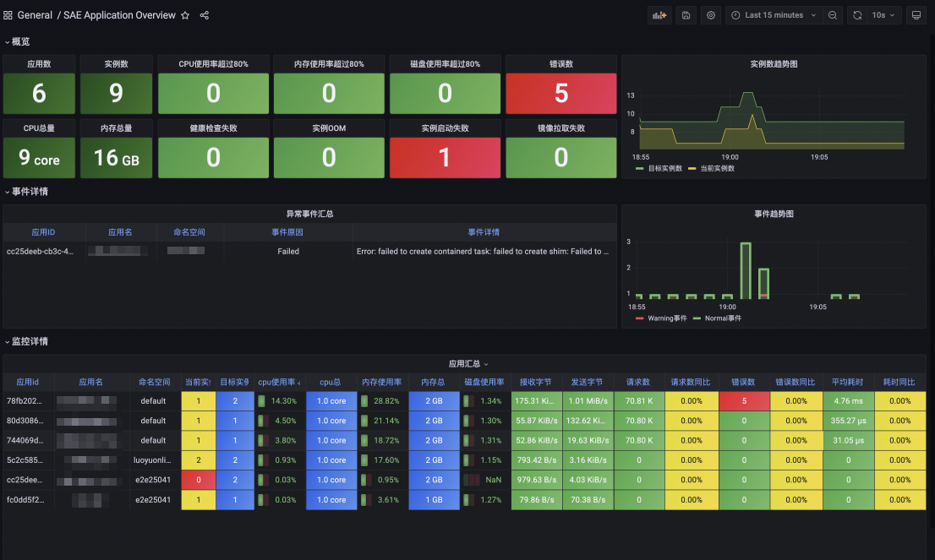Click the 16 GB 内存总量 stat

coord(117,157)
